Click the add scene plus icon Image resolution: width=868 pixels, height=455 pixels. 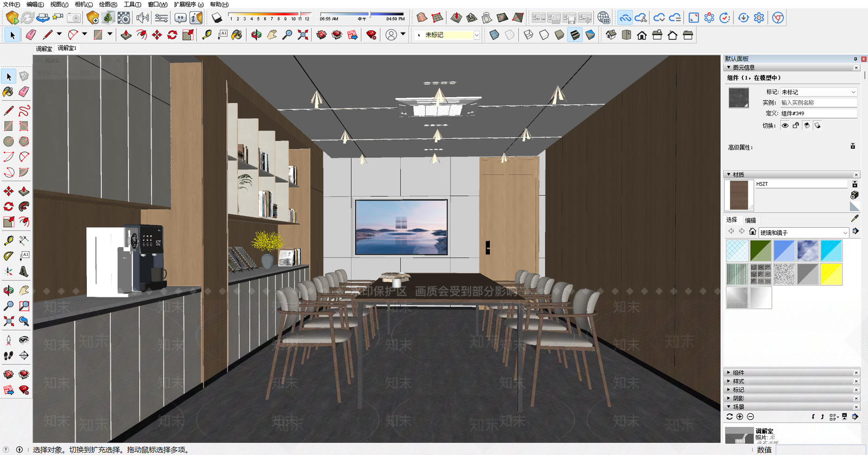point(740,416)
